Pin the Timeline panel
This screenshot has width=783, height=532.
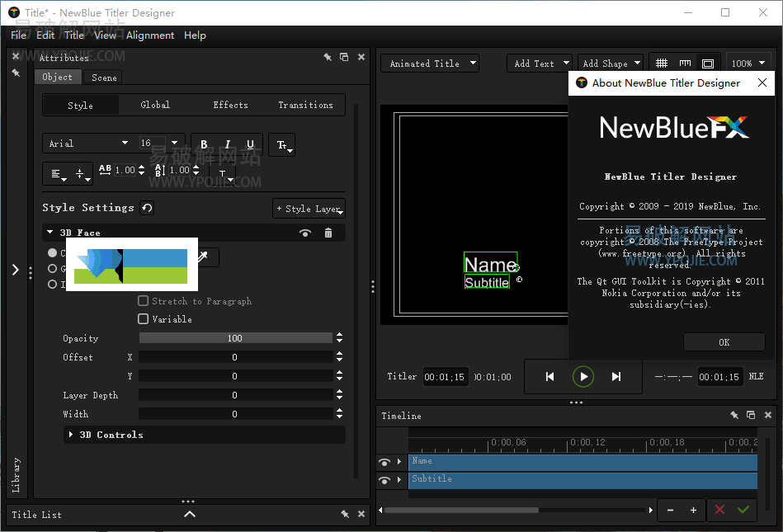coord(734,415)
